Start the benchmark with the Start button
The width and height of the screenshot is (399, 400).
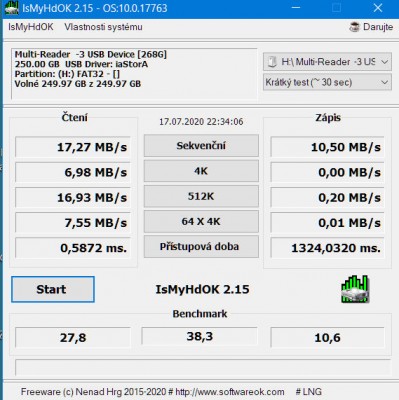coord(53,289)
